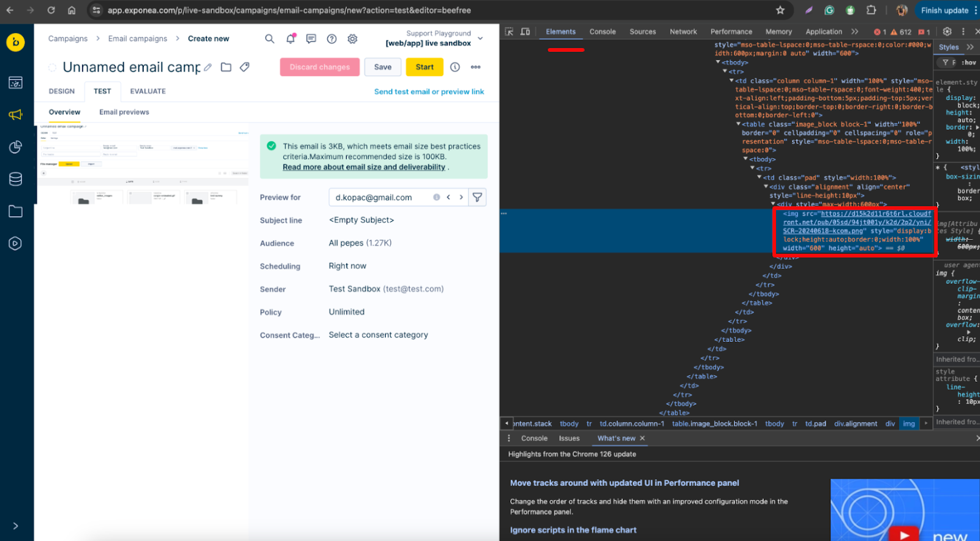Click the Finish update button in Chrome
The height and width of the screenshot is (541, 980).
click(944, 10)
